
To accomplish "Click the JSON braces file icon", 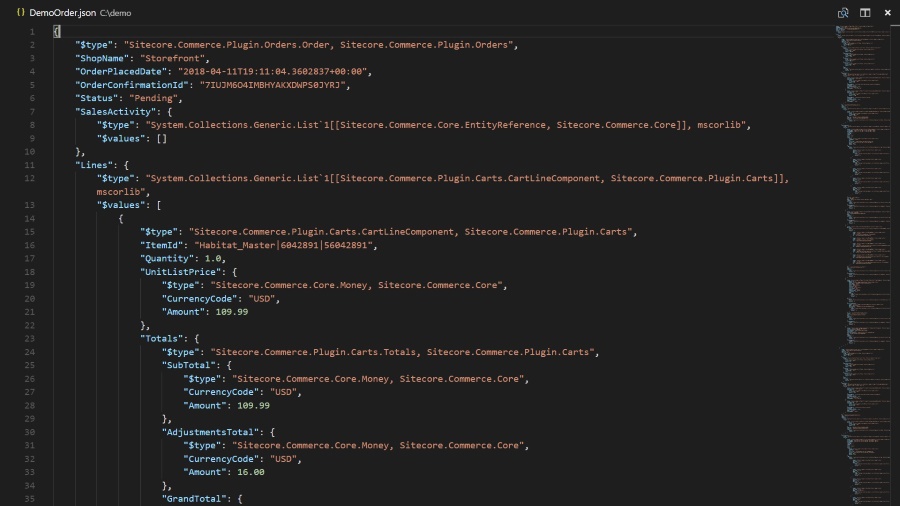I will click(x=21, y=12).
